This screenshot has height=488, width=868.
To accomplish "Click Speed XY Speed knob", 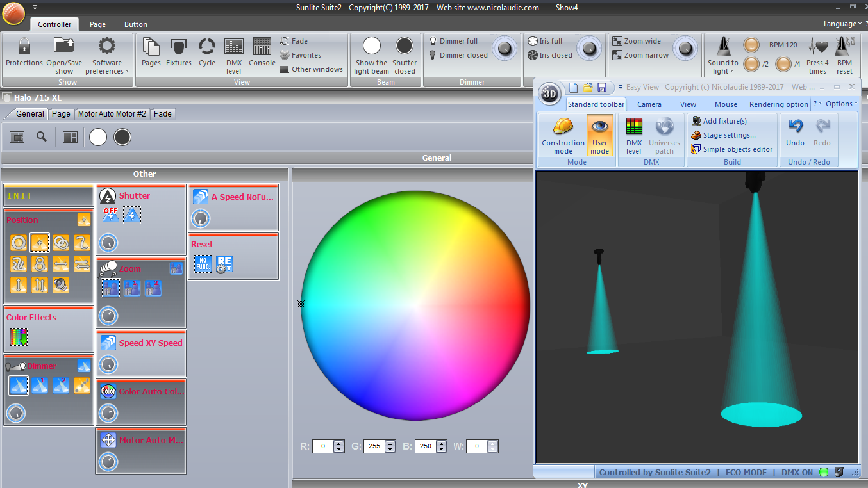I will click(x=108, y=364).
